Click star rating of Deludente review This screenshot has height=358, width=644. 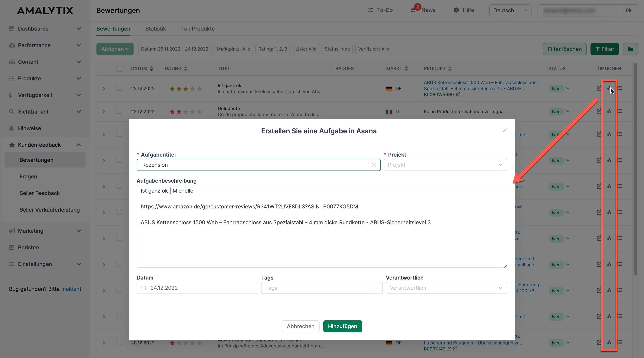186,112
